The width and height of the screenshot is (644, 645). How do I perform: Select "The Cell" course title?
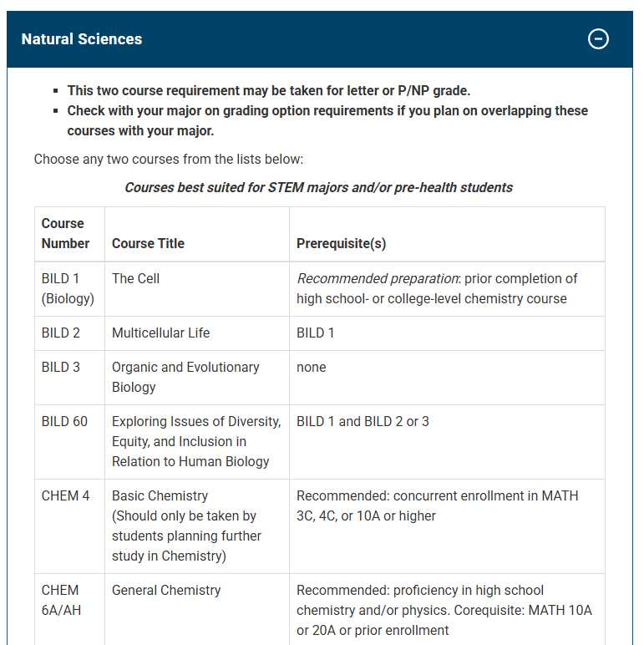pos(135,278)
